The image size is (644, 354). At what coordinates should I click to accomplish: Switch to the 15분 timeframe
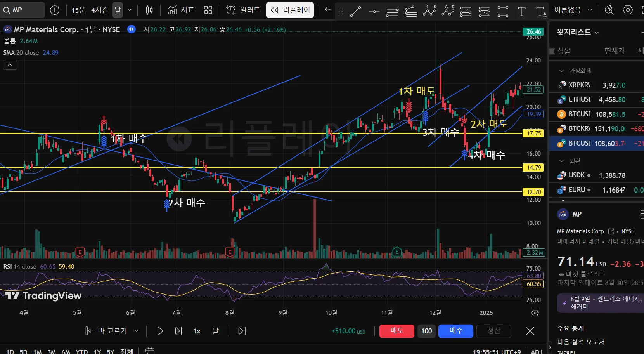click(x=78, y=10)
